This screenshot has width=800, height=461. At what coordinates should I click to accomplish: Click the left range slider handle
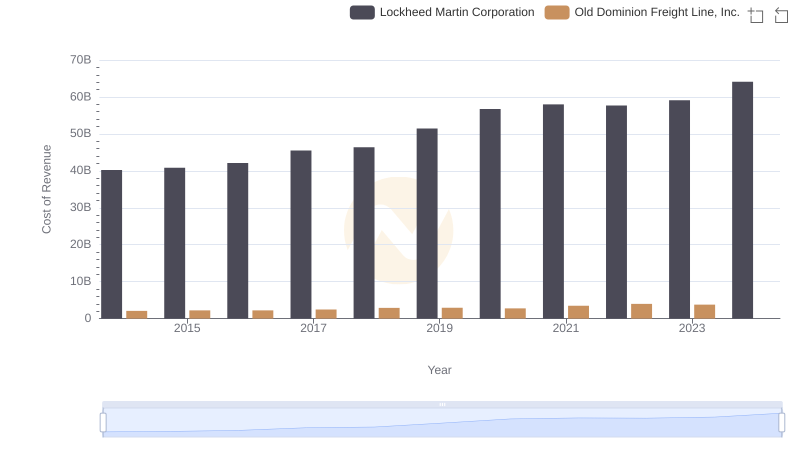coord(103,422)
